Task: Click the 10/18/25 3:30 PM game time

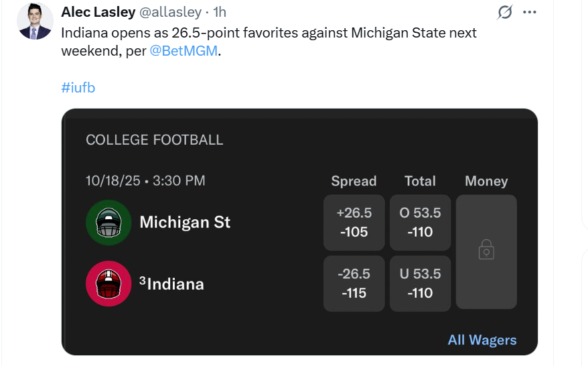Action: pyautogui.click(x=145, y=180)
